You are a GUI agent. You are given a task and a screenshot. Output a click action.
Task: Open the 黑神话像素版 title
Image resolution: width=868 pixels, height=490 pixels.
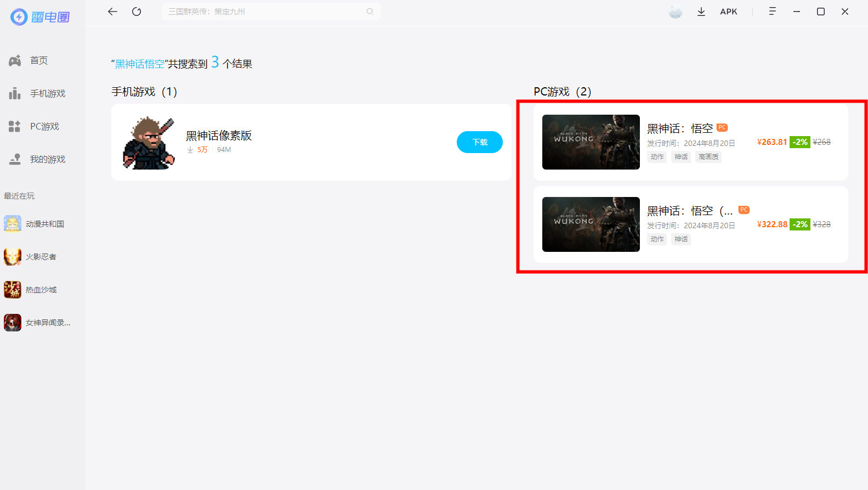point(219,136)
